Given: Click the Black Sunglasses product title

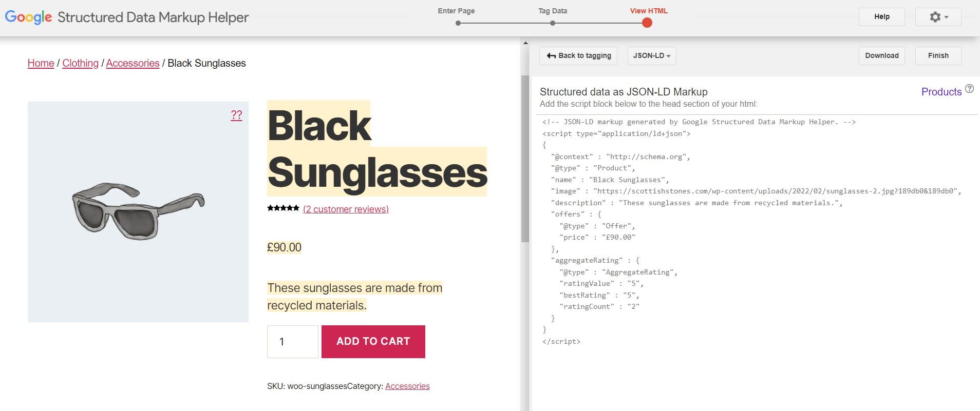Looking at the screenshot, I should pos(376,148).
